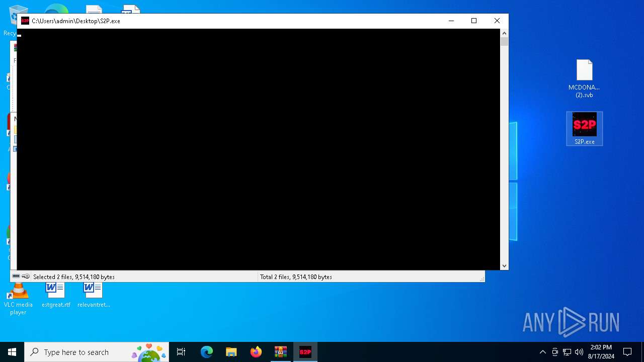The image size is (644, 362).
Task: Click the search highlights illustration in taskbar
Action: pyautogui.click(x=149, y=352)
